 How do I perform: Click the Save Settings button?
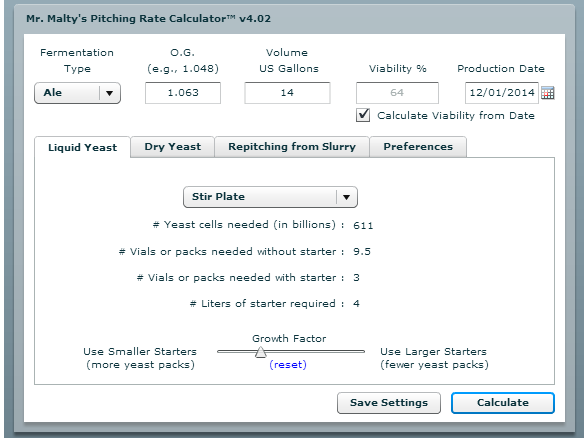point(389,403)
